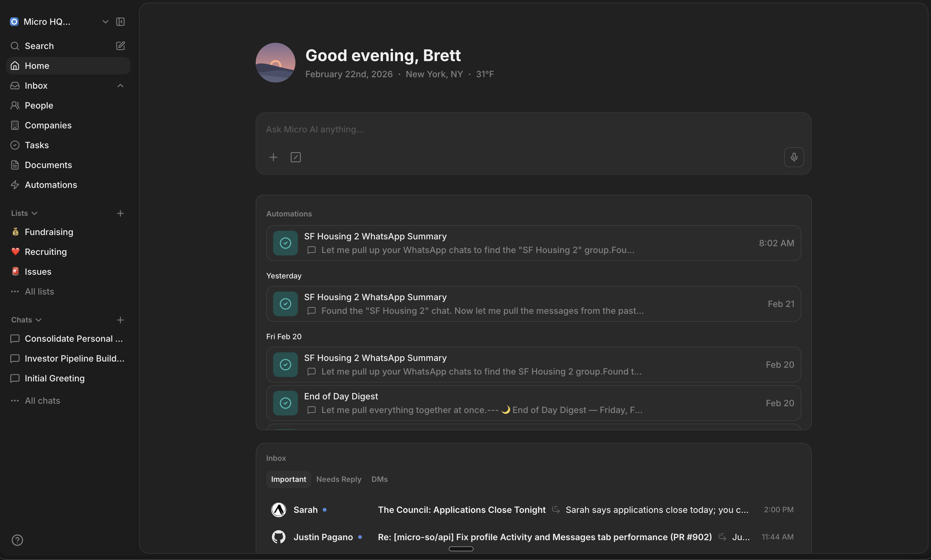Collapse the sidebar panel icon
The height and width of the screenshot is (560, 931).
tap(120, 22)
